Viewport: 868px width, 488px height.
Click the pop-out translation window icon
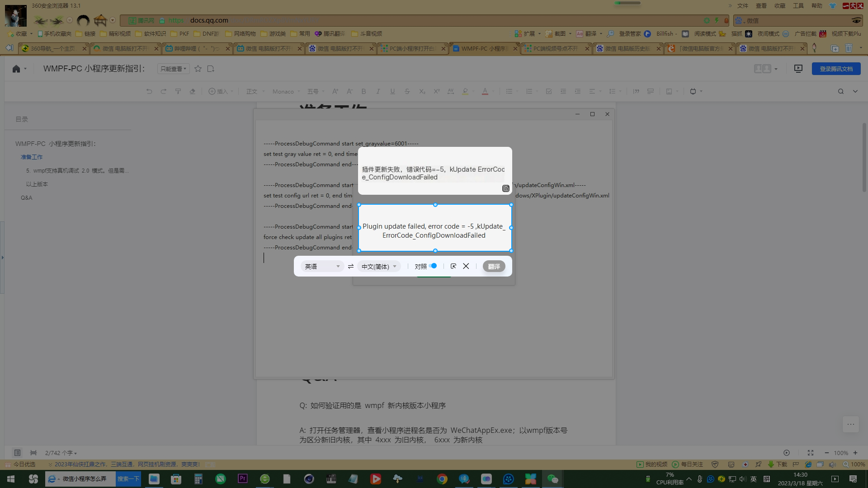click(x=453, y=267)
